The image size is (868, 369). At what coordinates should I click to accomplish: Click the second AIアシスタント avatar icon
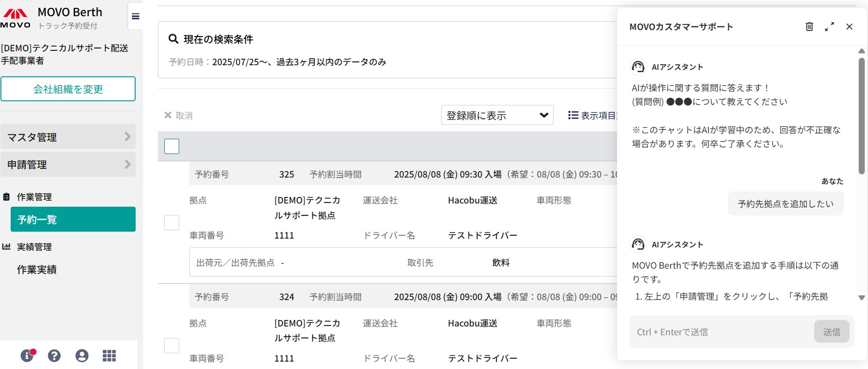[638, 244]
